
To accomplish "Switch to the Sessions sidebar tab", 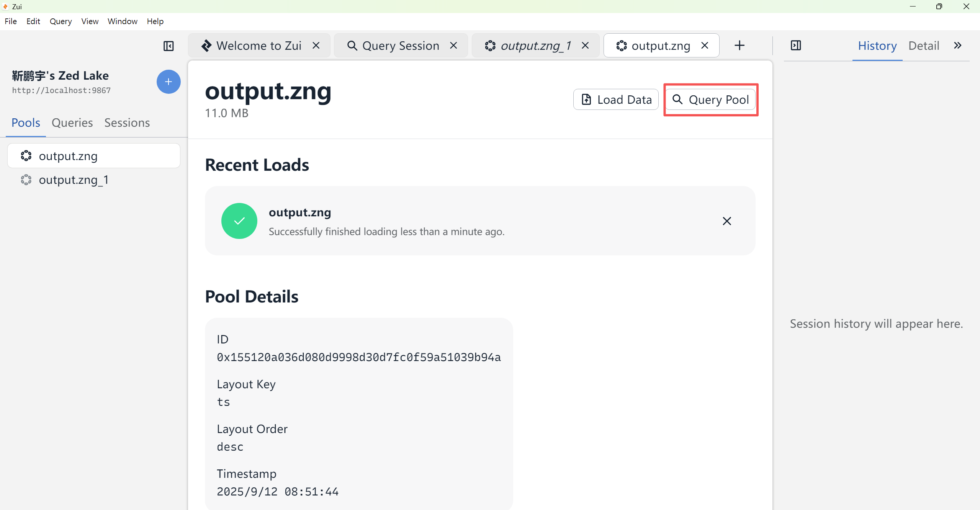I will tap(127, 123).
